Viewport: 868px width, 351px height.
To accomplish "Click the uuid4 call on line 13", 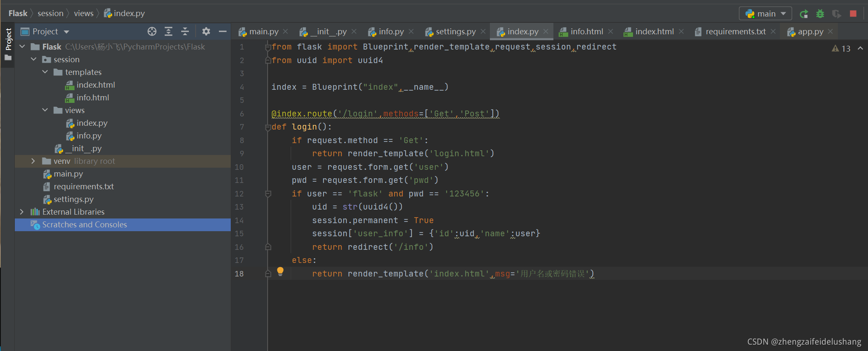I will click(x=381, y=207).
